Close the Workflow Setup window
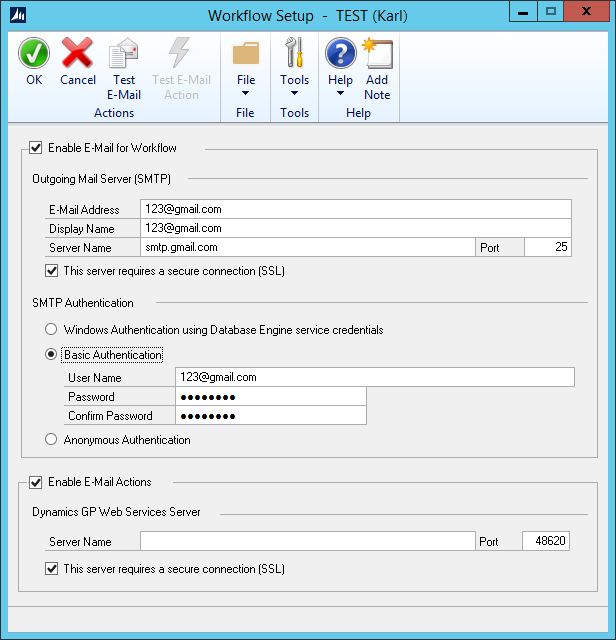The image size is (616, 640). pos(586,11)
